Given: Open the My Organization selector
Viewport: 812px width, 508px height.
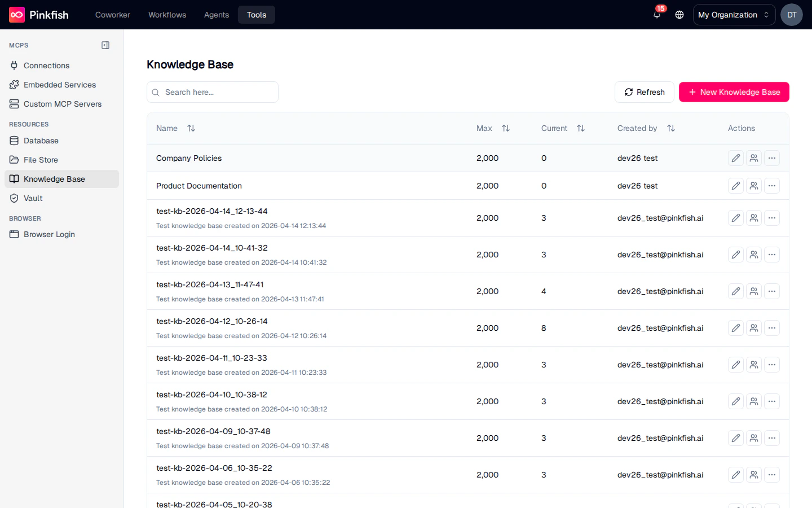Looking at the screenshot, I should click(734, 15).
